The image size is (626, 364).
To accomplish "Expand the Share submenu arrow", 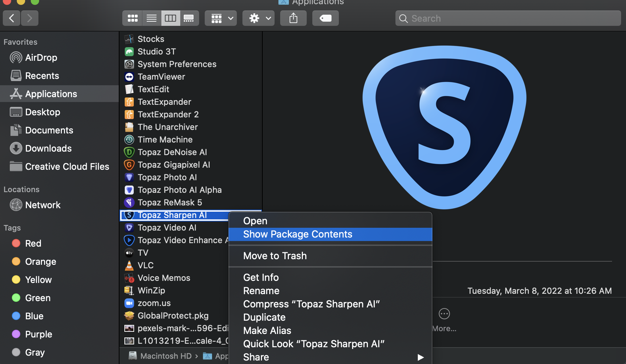I will pyautogui.click(x=421, y=357).
